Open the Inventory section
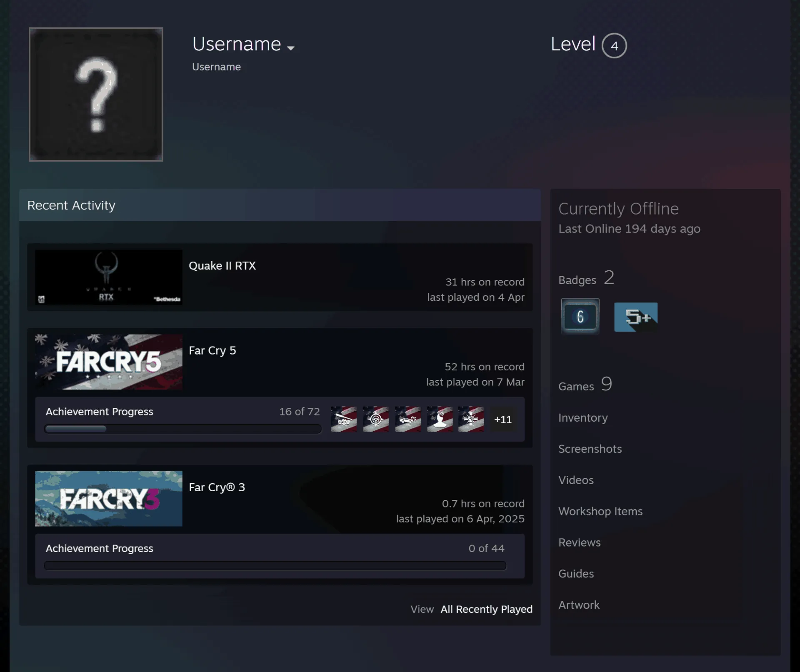 click(583, 417)
